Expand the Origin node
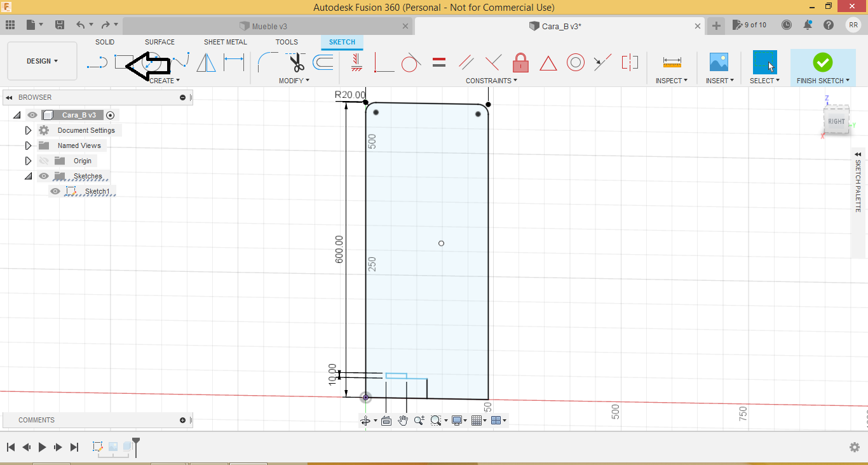Screen dimensions: 868x465 (x=28, y=161)
